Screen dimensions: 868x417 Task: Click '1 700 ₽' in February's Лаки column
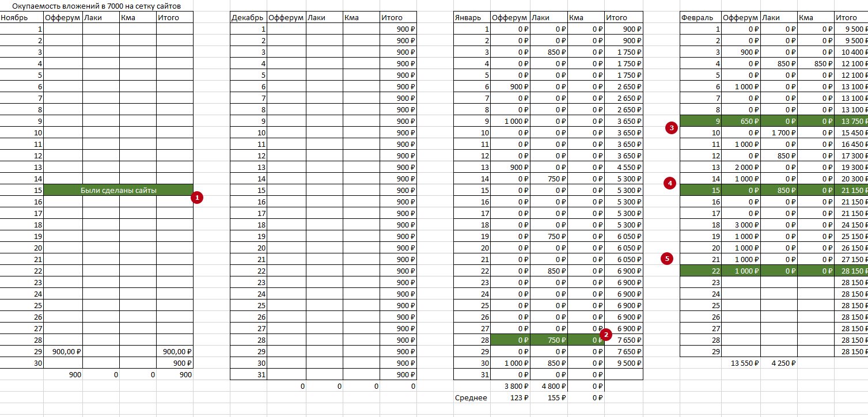(778, 132)
